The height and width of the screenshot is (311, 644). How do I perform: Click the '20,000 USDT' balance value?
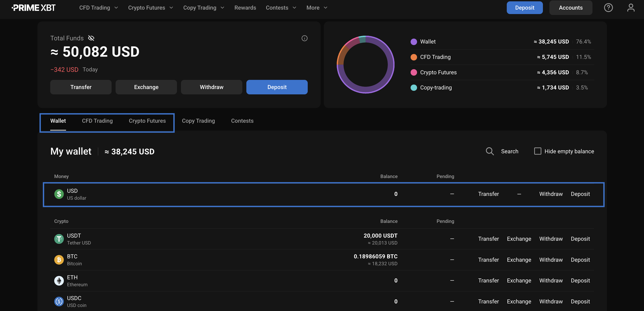pos(380,236)
